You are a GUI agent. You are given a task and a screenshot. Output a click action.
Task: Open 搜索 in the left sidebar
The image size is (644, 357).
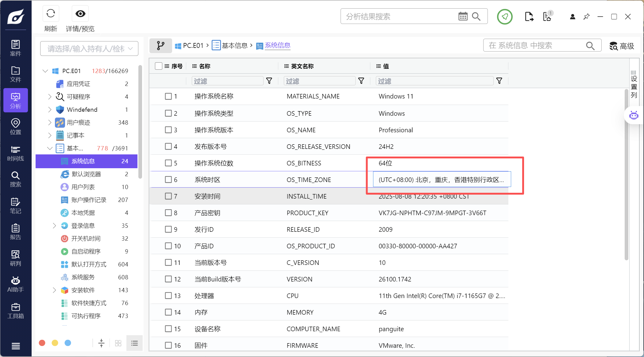16,179
